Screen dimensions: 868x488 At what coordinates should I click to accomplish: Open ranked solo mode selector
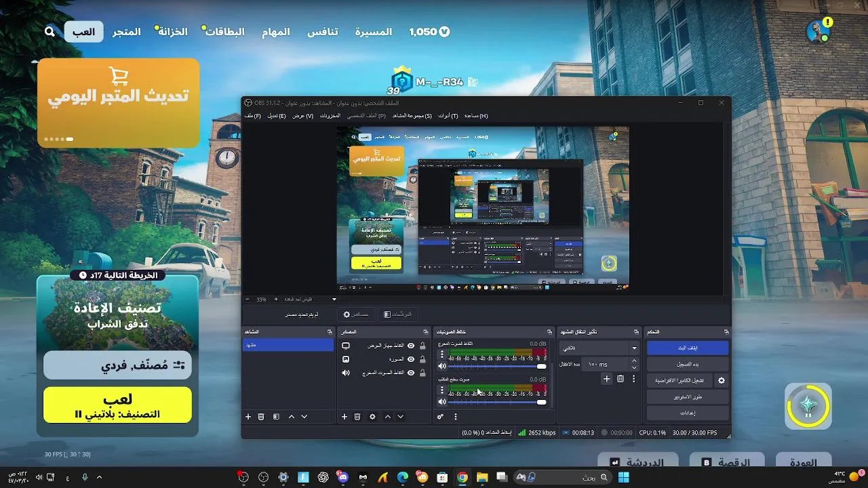[x=118, y=365]
